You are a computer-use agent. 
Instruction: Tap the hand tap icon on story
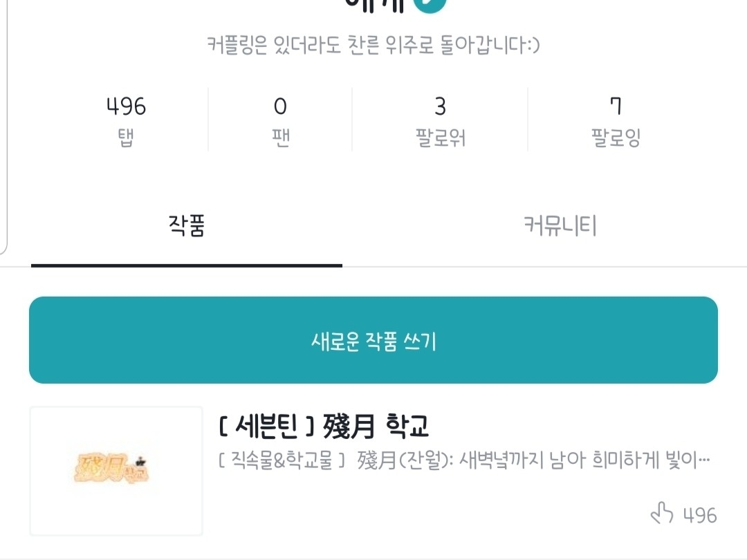click(662, 514)
